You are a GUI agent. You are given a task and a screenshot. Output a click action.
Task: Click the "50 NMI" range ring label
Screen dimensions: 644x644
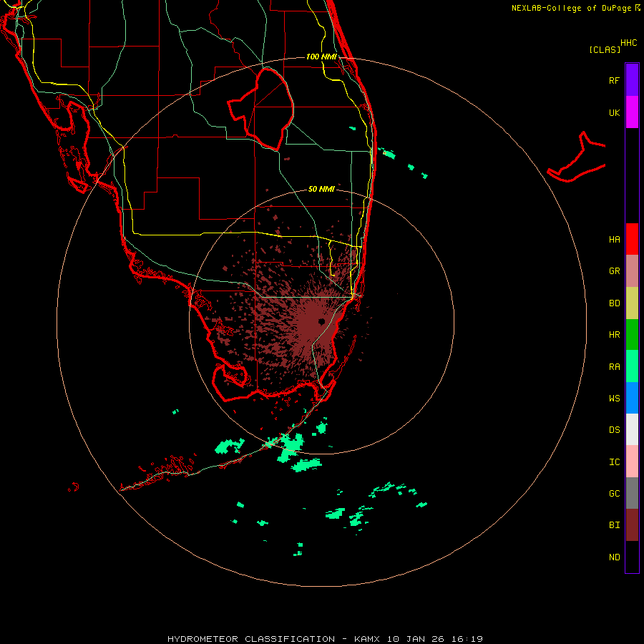pos(321,189)
